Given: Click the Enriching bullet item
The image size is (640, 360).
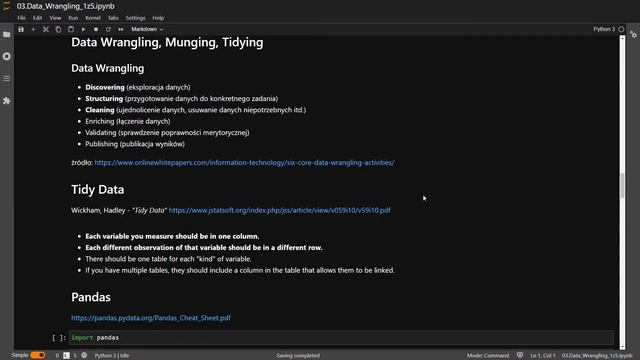Looking at the screenshot, I should coord(128,121).
